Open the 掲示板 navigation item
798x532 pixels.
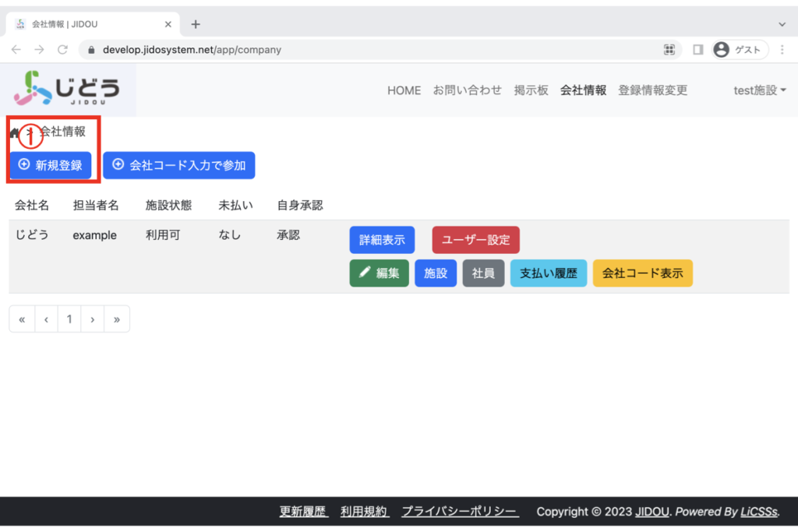coord(531,90)
